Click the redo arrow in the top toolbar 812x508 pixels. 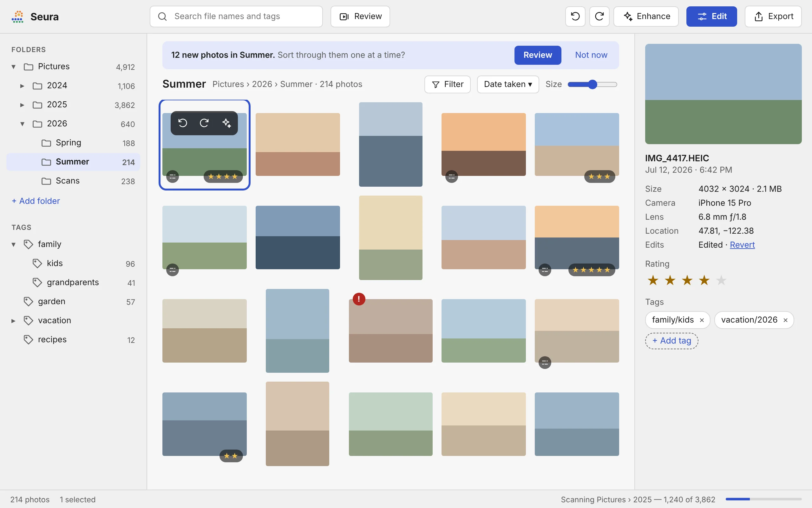point(599,16)
